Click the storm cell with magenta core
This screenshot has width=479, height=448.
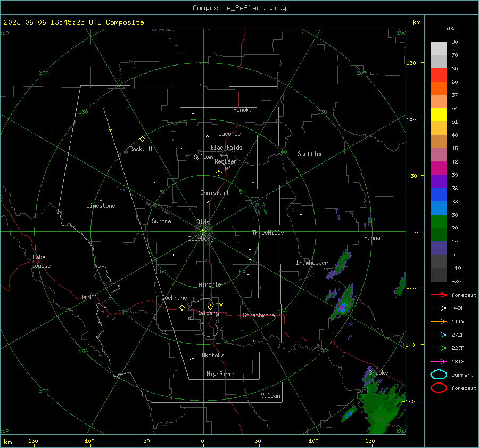tap(342, 306)
